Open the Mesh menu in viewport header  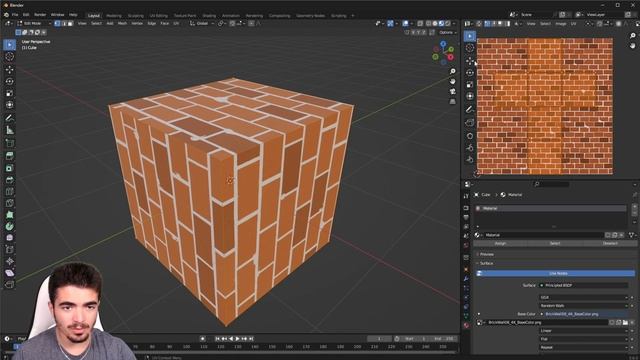[122, 24]
